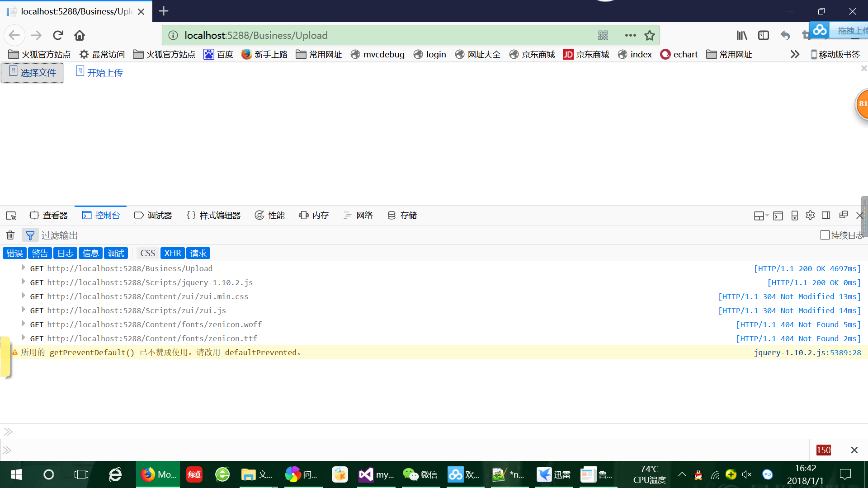Click the Firefox home button

(x=80, y=35)
